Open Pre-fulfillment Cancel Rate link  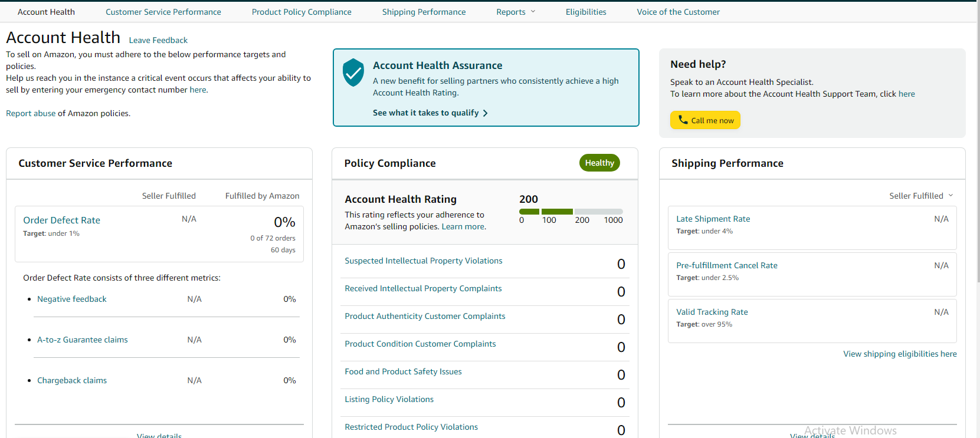727,265
